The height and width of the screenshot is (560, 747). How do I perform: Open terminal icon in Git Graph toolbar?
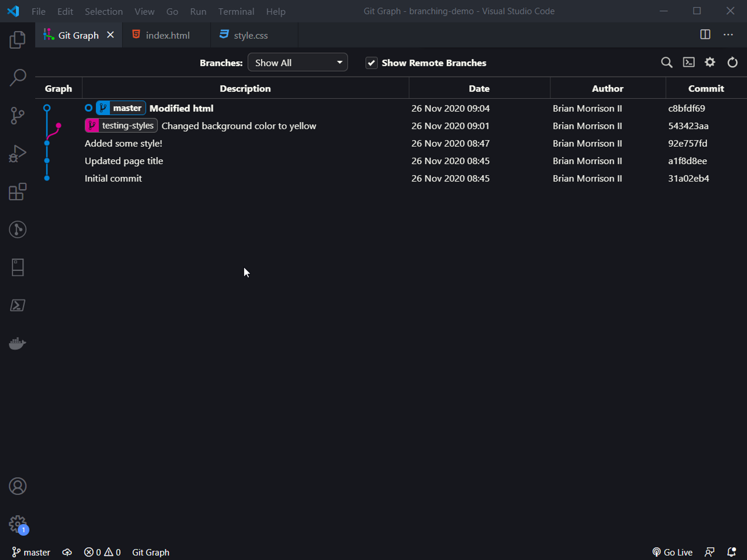[x=689, y=62]
